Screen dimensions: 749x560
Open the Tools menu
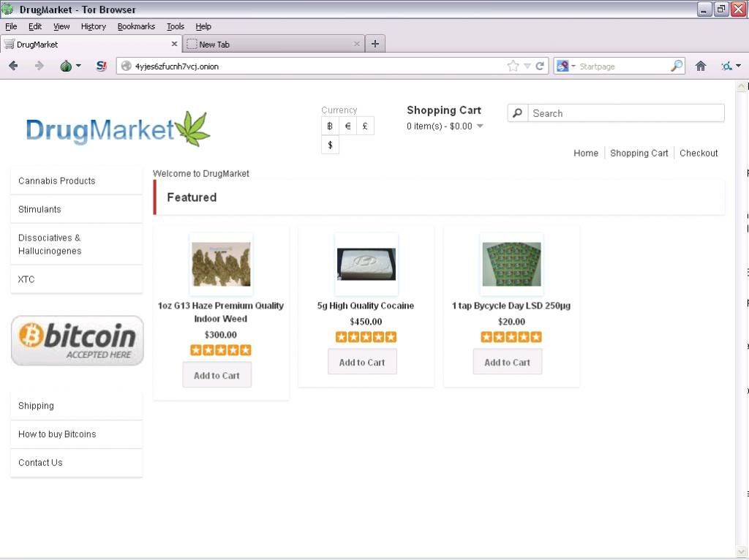coord(176,26)
